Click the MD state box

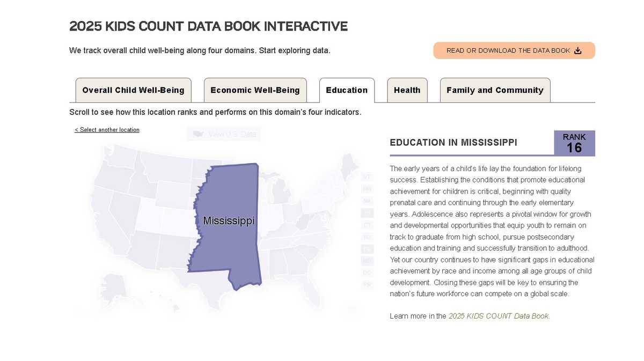(367, 261)
